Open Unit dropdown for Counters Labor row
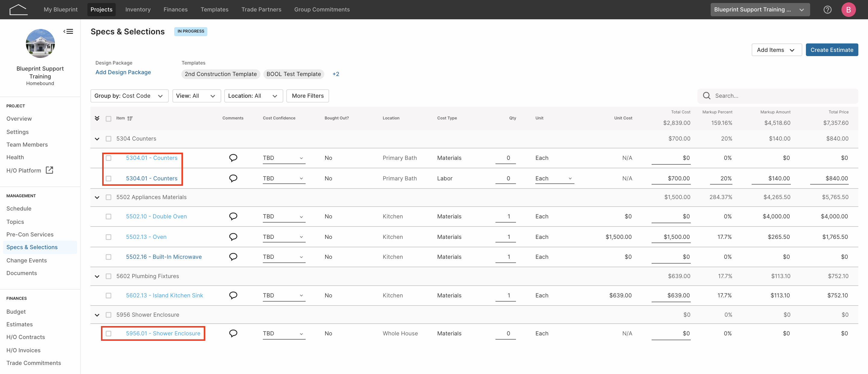Viewport: 868px width, 374px height. pyautogui.click(x=554, y=178)
